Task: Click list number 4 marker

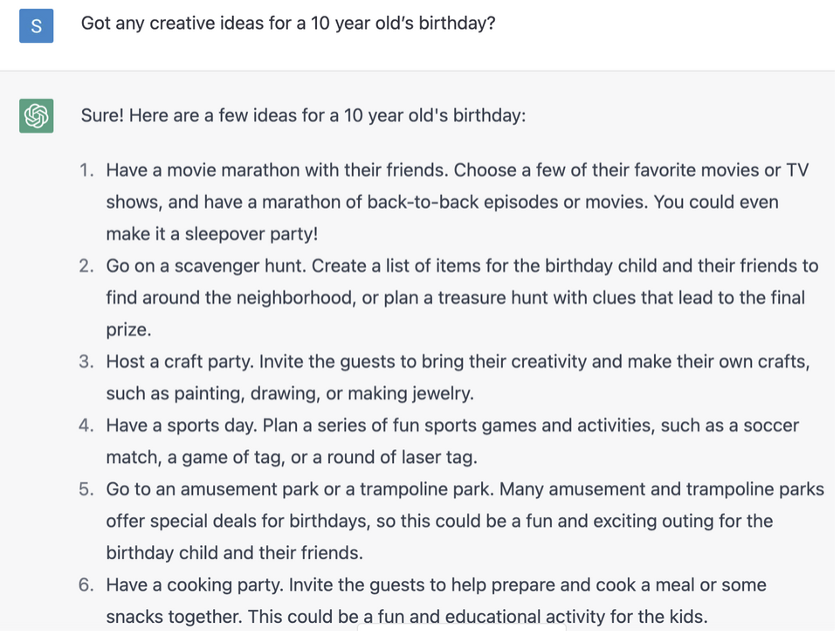Action: pos(86,425)
